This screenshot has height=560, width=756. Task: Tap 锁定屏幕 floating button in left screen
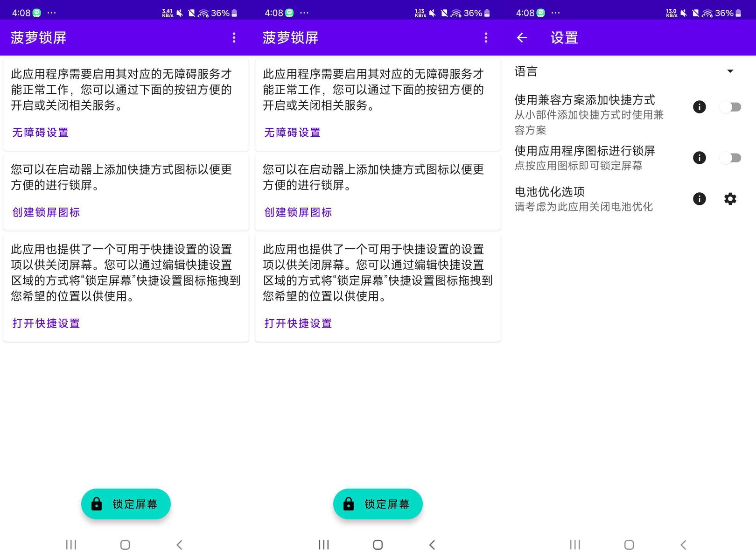pyautogui.click(x=126, y=504)
